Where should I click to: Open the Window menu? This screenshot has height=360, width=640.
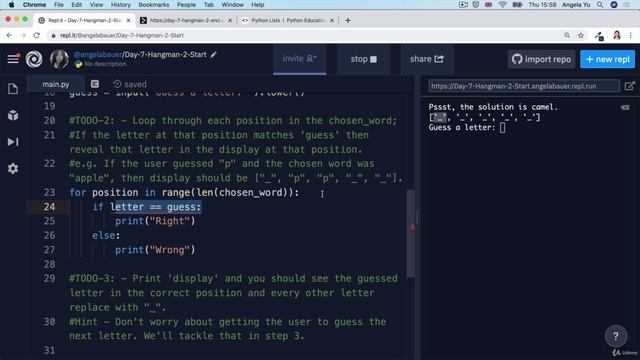pyautogui.click(x=232, y=5)
